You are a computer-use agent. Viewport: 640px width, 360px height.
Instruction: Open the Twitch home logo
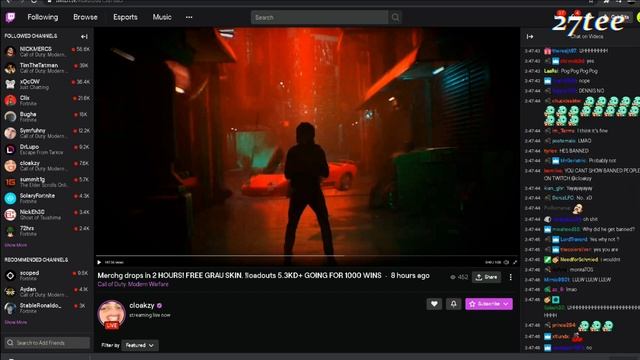[10, 17]
